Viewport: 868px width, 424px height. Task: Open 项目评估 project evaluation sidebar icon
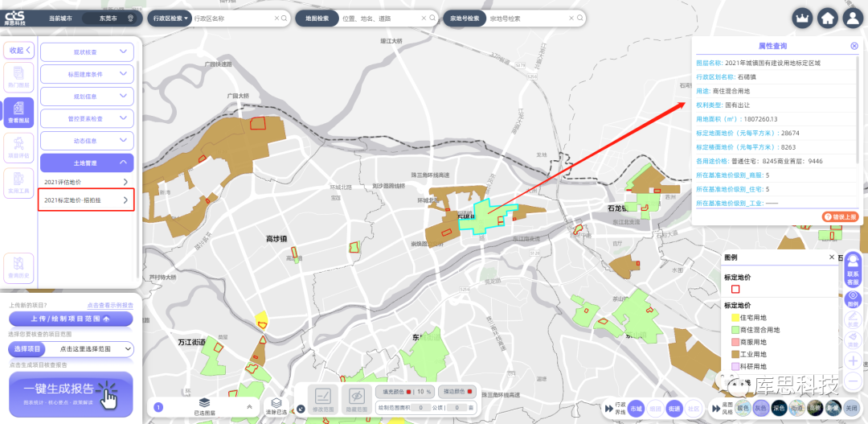pyautogui.click(x=18, y=148)
